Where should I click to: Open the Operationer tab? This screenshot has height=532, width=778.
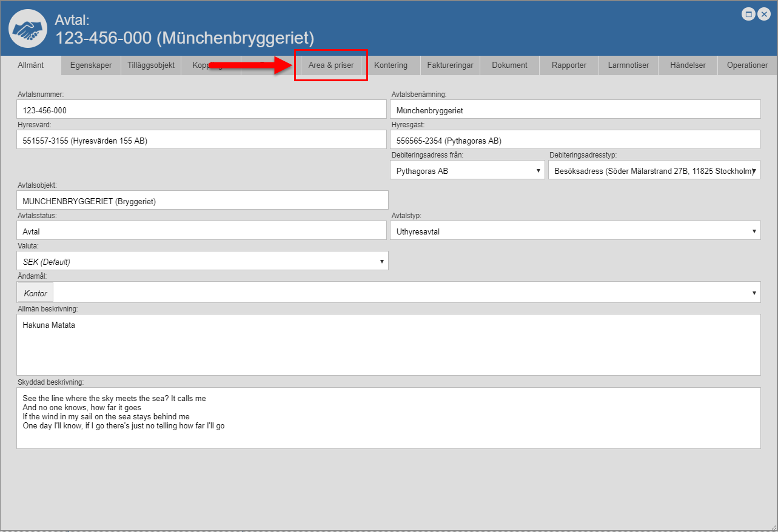click(x=747, y=65)
